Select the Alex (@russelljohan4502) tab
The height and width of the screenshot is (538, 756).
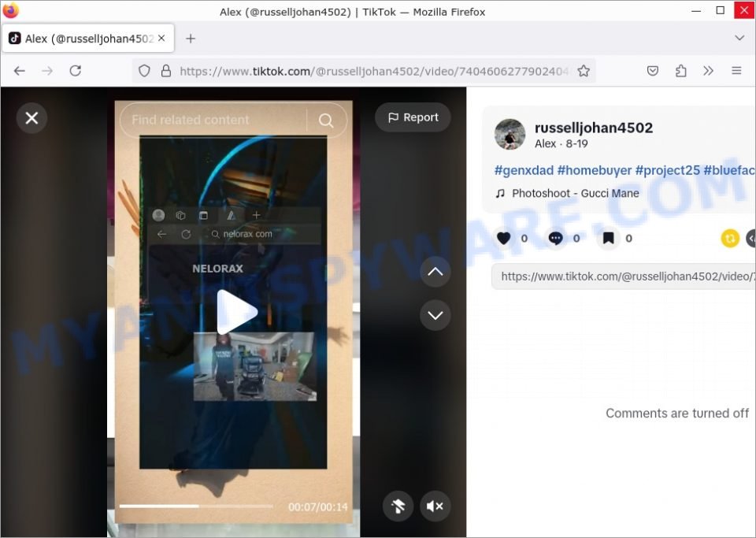click(x=88, y=38)
